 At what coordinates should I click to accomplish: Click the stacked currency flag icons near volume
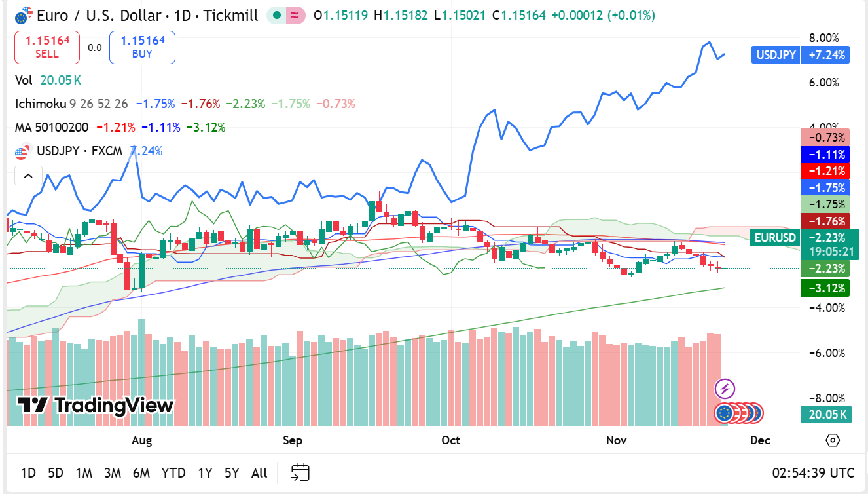pos(740,413)
